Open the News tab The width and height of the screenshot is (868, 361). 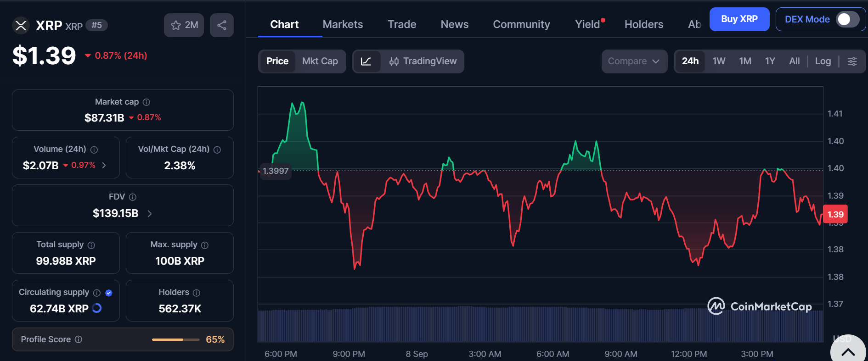455,24
